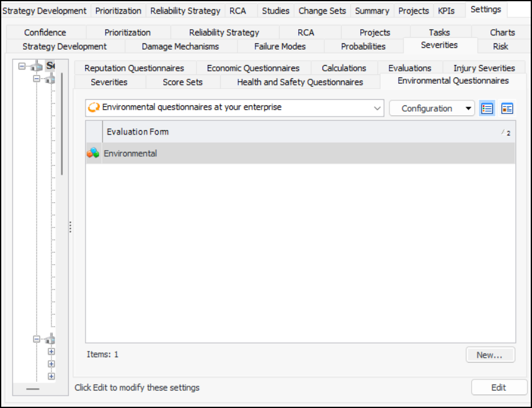Open the Economic Questionnaires tab
The image size is (532, 408).
click(253, 68)
